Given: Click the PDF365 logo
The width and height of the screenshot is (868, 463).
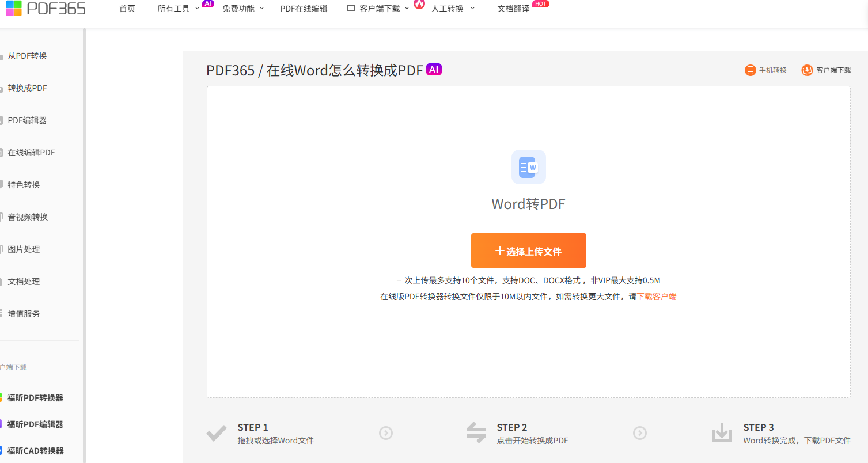Looking at the screenshot, I should (x=46, y=8).
